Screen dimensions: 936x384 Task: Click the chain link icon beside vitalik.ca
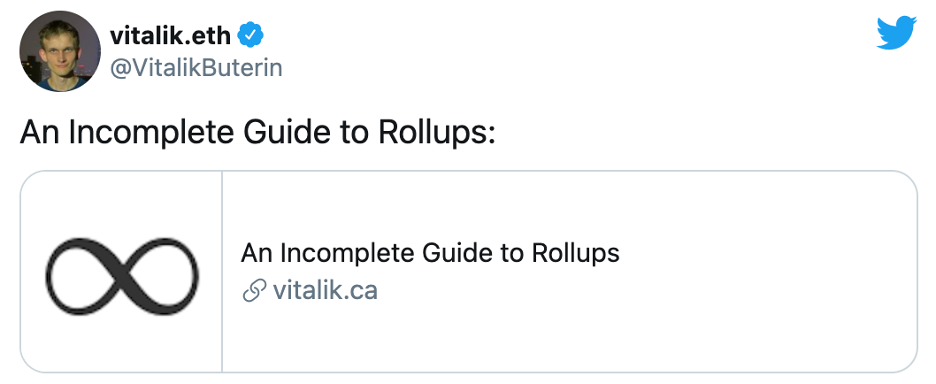click(254, 291)
